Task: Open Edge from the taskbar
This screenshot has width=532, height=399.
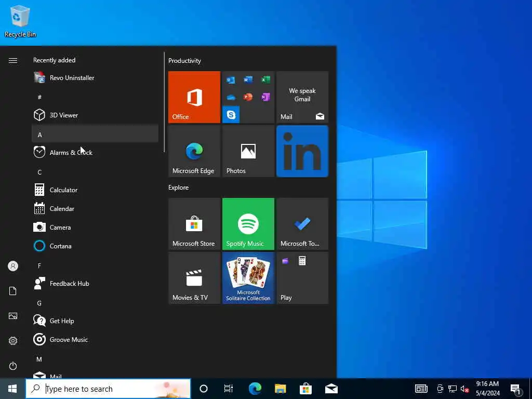Action: tap(255, 389)
